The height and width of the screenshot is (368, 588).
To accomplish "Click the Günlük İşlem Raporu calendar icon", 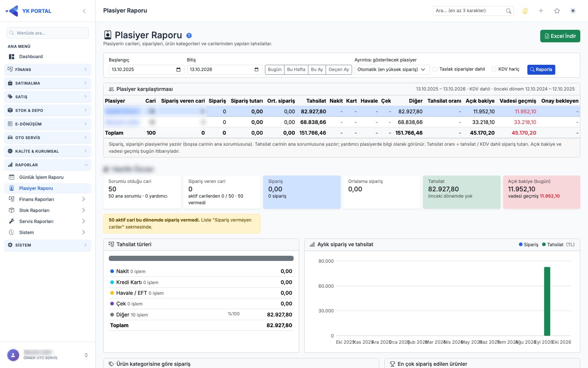I will click(x=12, y=177).
